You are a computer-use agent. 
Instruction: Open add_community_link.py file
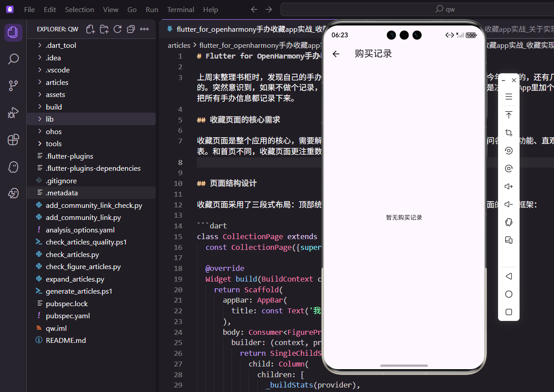[91, 218]
